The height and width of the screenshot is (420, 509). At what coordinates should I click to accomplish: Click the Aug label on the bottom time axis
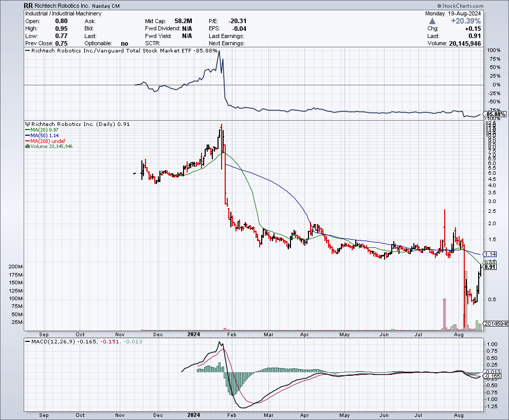pos(460,414)
